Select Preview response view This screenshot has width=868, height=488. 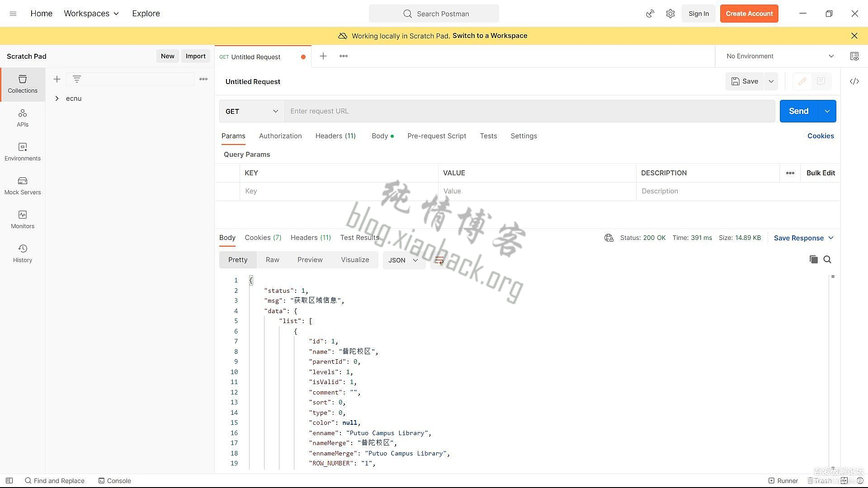point(310,260)
